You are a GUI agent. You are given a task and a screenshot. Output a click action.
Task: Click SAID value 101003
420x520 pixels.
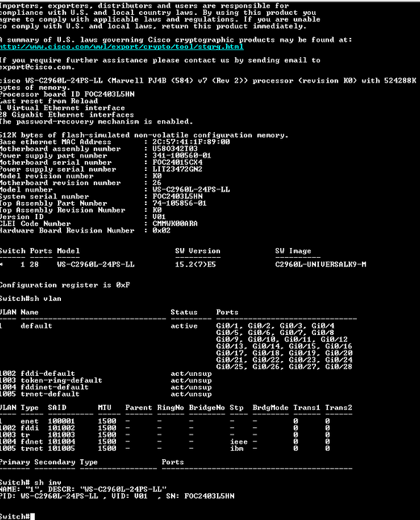pos(62,435)
